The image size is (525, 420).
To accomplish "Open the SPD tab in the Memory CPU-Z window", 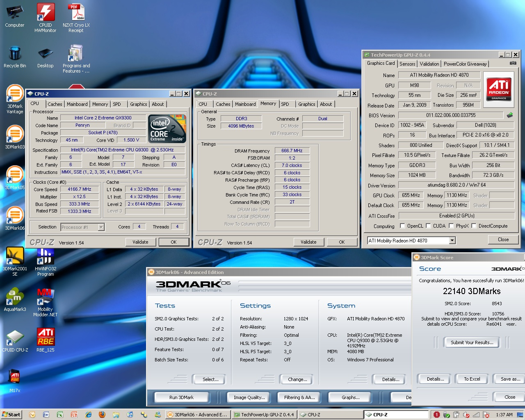I will tap(285, 104).
